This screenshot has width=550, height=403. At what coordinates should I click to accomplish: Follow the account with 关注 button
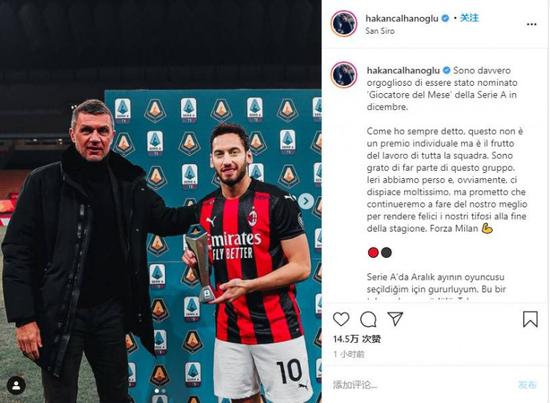point(469,18)
